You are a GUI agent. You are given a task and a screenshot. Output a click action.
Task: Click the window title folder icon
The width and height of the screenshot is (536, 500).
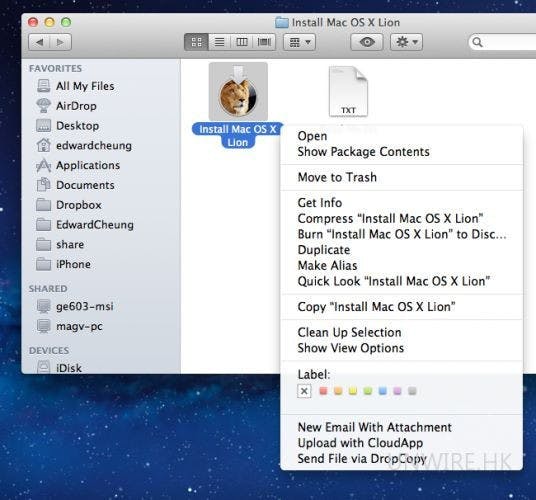coord(282,23)
